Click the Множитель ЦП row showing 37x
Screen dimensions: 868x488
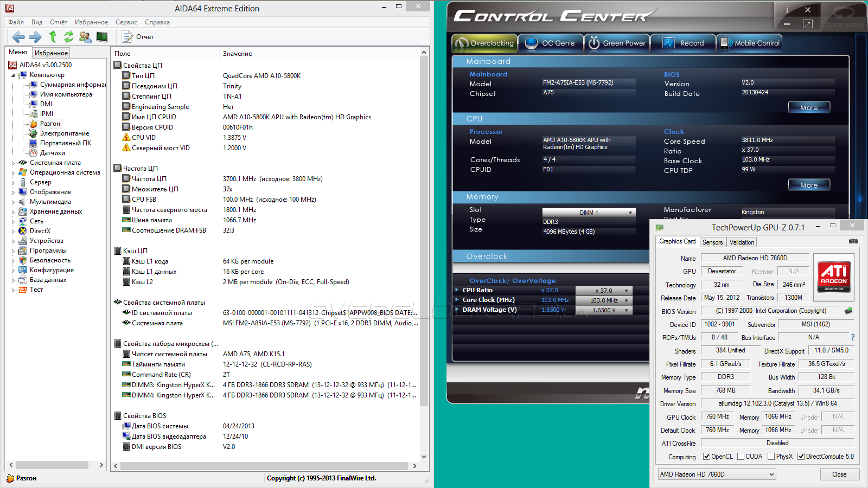point(266,189)
